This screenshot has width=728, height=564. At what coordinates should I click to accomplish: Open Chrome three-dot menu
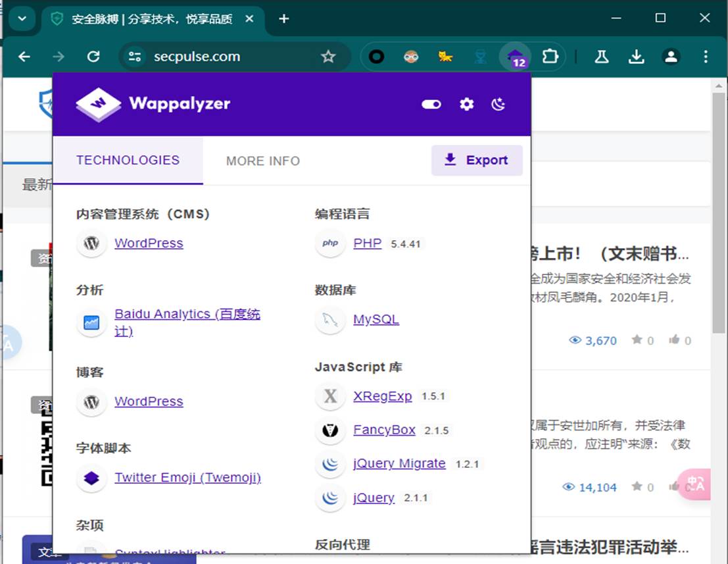pos(705,57)
